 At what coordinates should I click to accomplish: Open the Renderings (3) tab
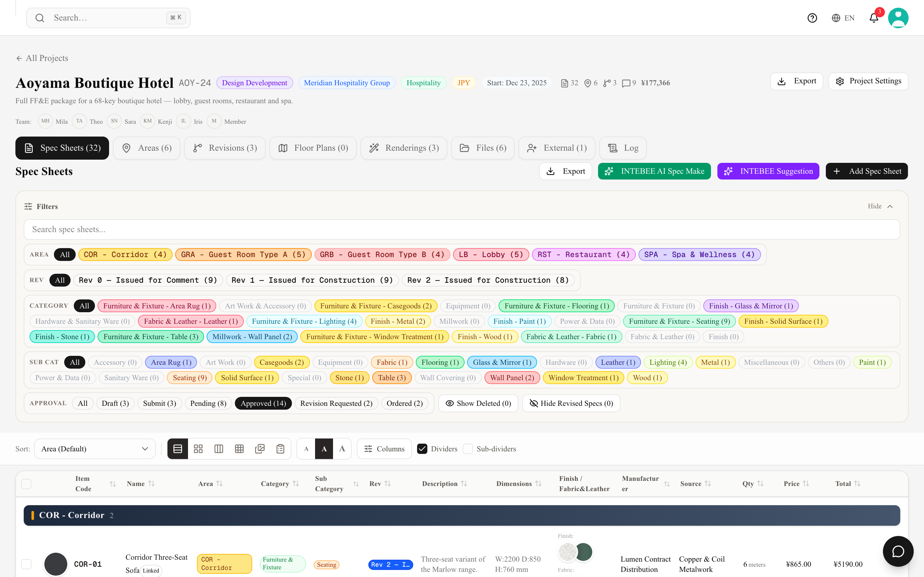point(404,148)
